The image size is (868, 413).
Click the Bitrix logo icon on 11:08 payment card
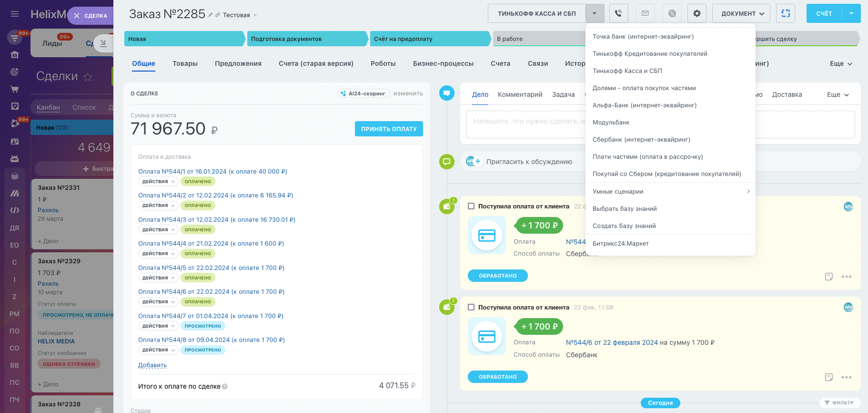click(x=848, y=308)
